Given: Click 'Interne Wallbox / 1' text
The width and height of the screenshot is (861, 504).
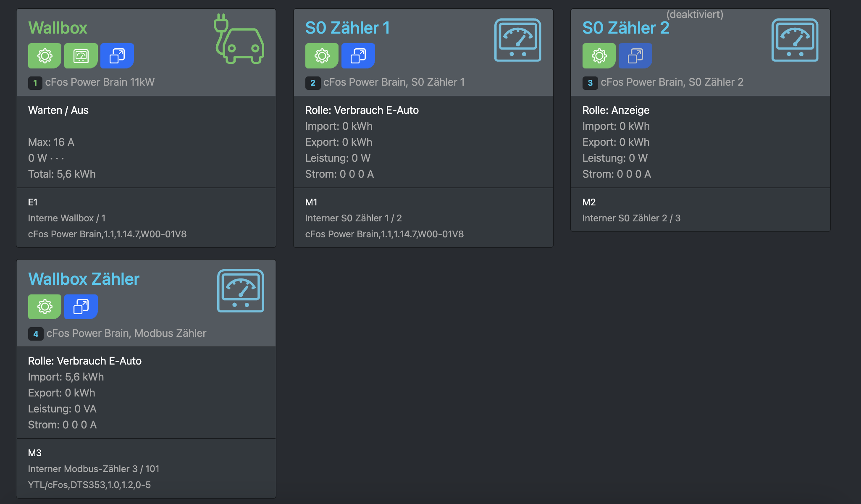Looking at the screenshot, I should point(67,218).
